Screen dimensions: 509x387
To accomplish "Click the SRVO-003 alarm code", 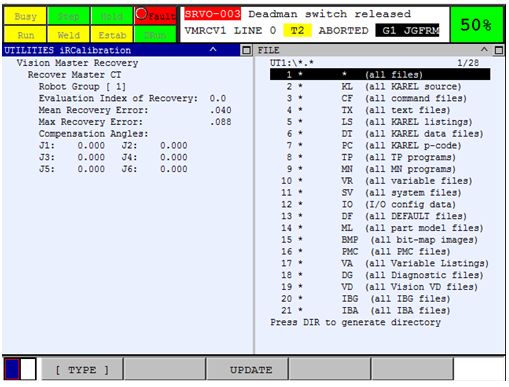I will tap(212, 14).
